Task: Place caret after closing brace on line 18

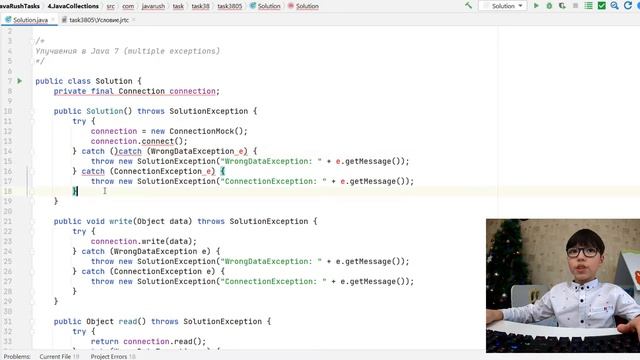Action: 78,191
